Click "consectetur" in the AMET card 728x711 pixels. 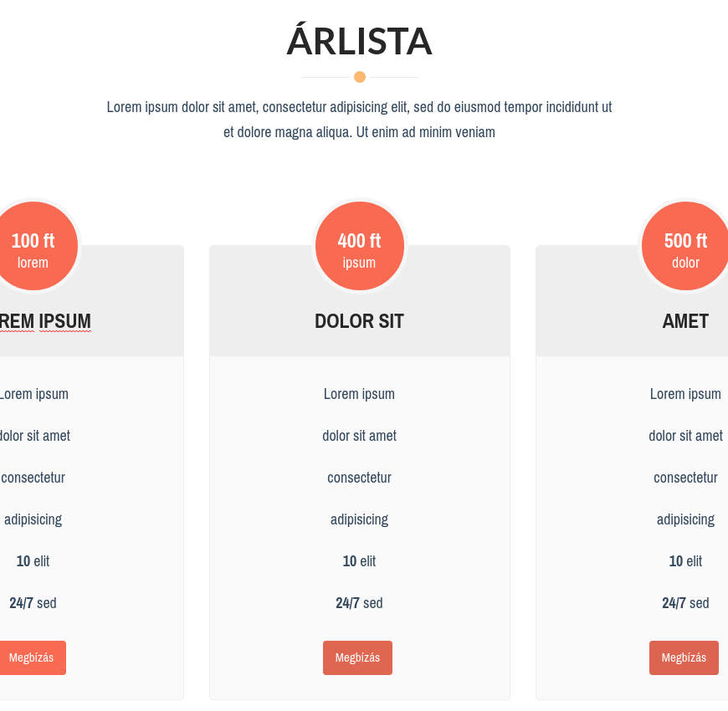click(685, 478)
